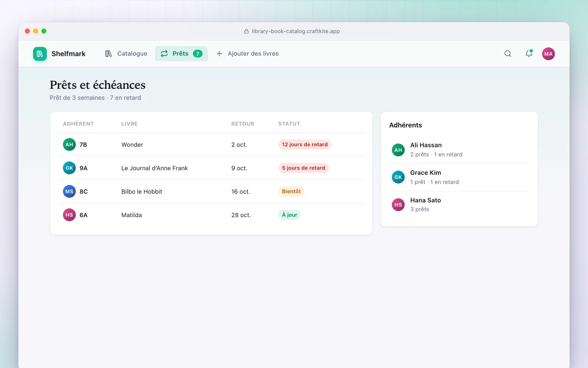Open the search magnifier icon
Screen dimensions: 588x368
pyautogui.click(x=508, y=54)
